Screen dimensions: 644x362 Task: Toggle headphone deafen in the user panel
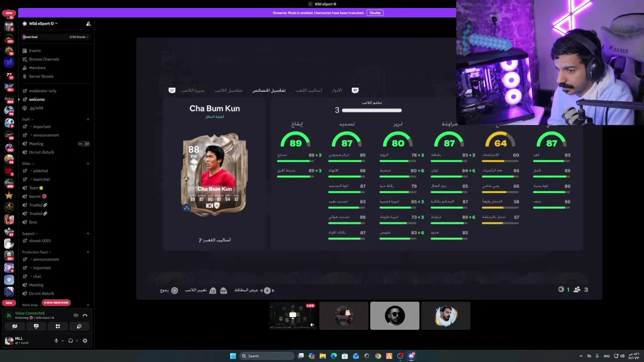coord(70,341)
